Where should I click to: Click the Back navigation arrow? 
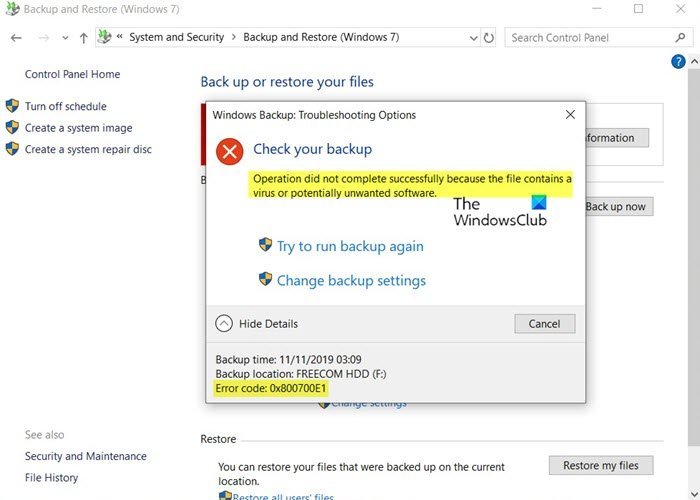coord(16,38)
